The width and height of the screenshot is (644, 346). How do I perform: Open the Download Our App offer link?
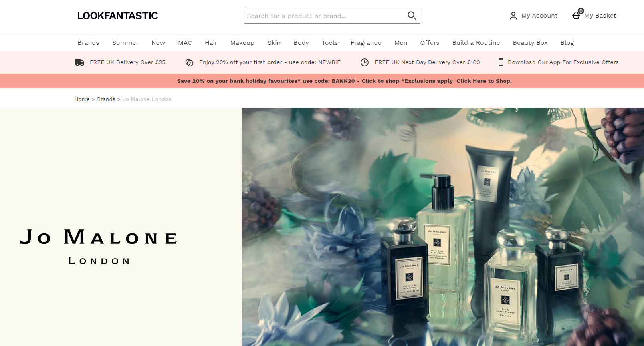(x=563, y=62)
